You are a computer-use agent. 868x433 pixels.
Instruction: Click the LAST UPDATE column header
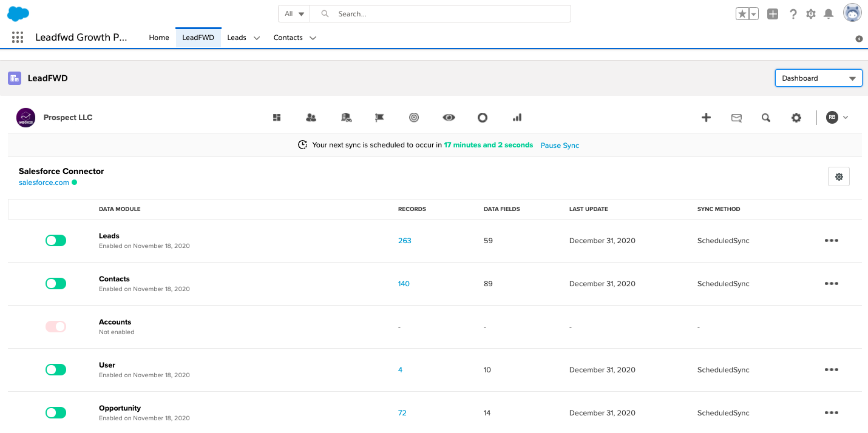coord(589,209)
